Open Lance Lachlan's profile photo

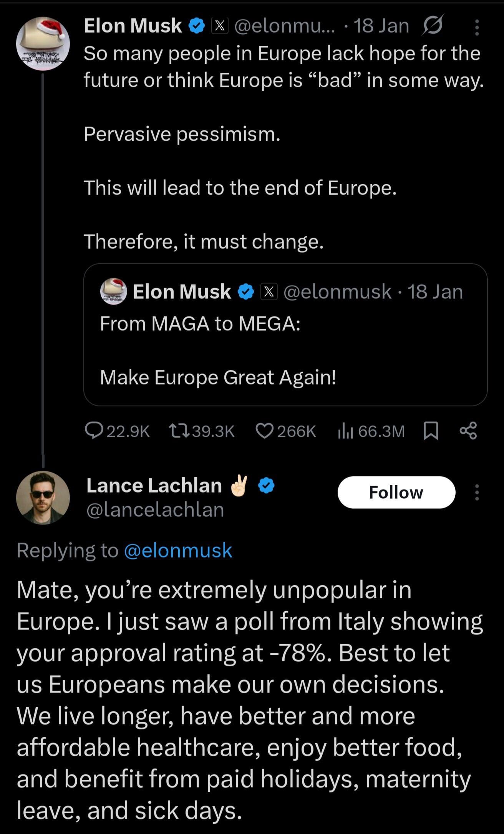point(43,497)
